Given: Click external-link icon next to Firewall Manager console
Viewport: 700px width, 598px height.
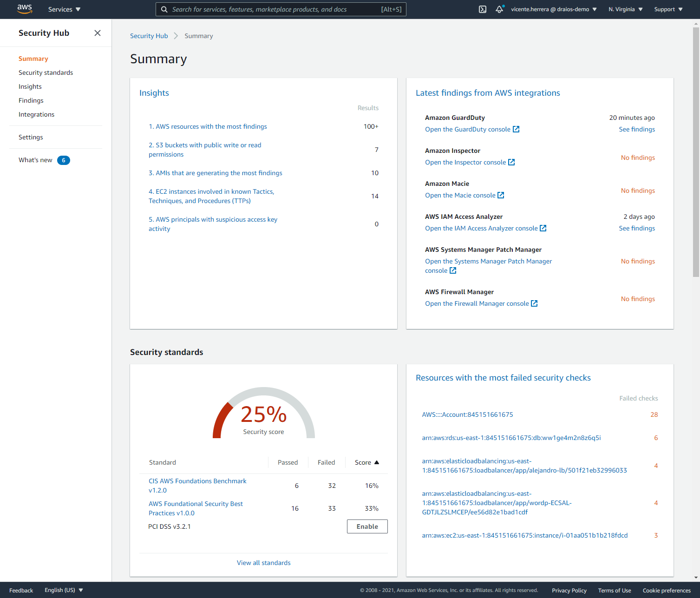Looking at the screenshot, I should click(534, 303).
